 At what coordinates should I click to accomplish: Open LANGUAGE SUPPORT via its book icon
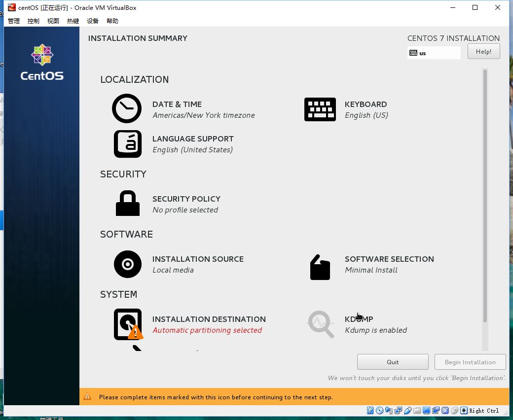127,143
